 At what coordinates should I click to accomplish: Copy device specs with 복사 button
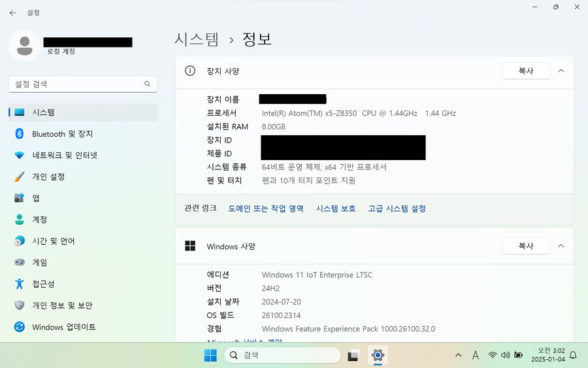525,71
